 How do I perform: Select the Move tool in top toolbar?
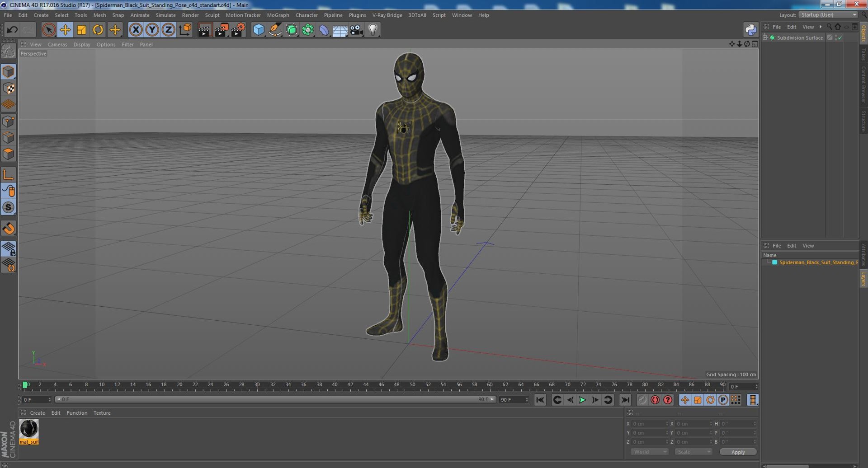pos(65,30)
